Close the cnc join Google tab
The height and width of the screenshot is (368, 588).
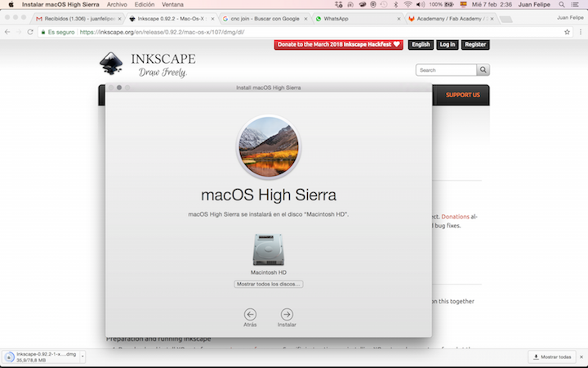coord(305,19)
